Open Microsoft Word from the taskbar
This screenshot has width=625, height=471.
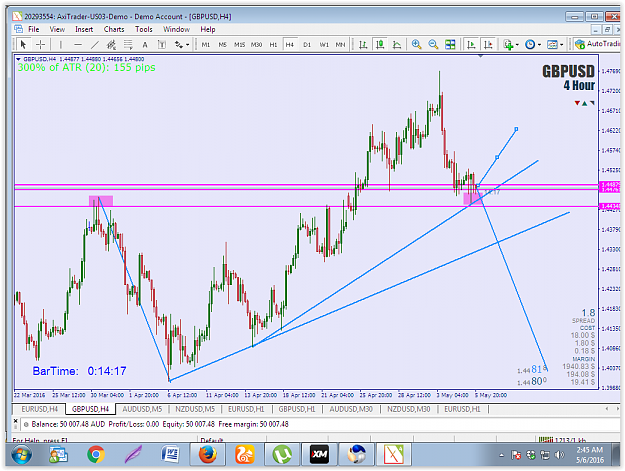(170, 455)
